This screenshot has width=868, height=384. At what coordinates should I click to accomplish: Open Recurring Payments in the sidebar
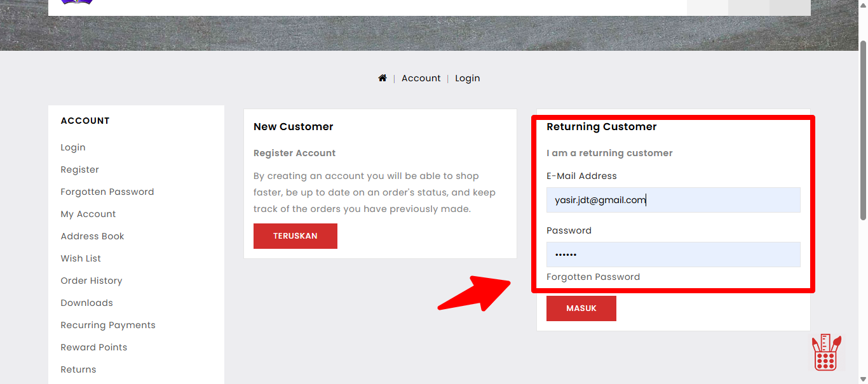coord(108,325)
